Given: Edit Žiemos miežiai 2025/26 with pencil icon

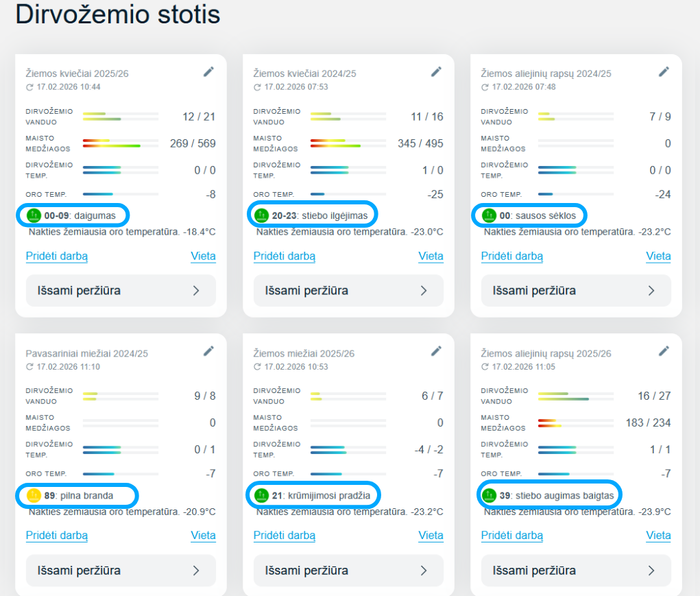Looking at the screenshot, I should [x=436, y=351].
